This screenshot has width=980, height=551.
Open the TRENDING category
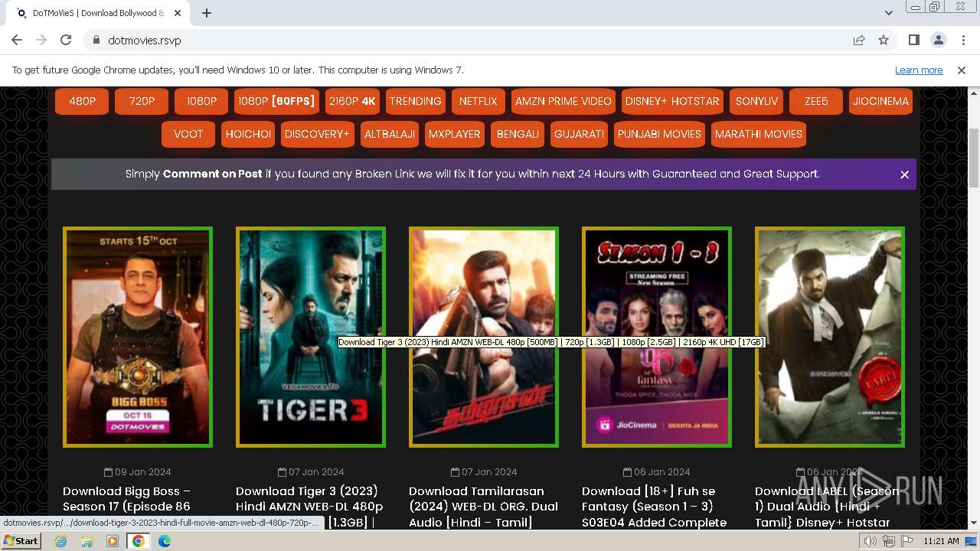tap(415, 101)
